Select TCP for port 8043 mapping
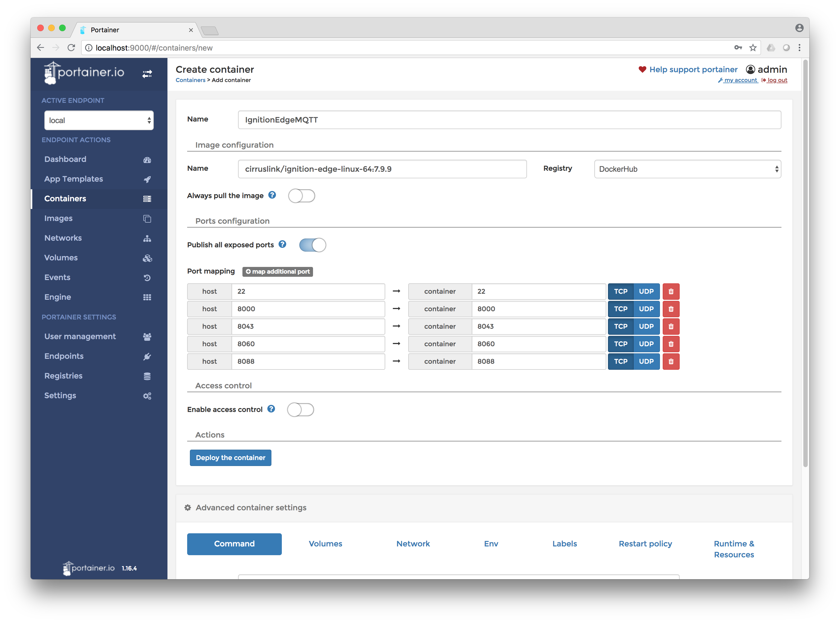This screenshot has width=840, height=623. [x=621, y=327]
